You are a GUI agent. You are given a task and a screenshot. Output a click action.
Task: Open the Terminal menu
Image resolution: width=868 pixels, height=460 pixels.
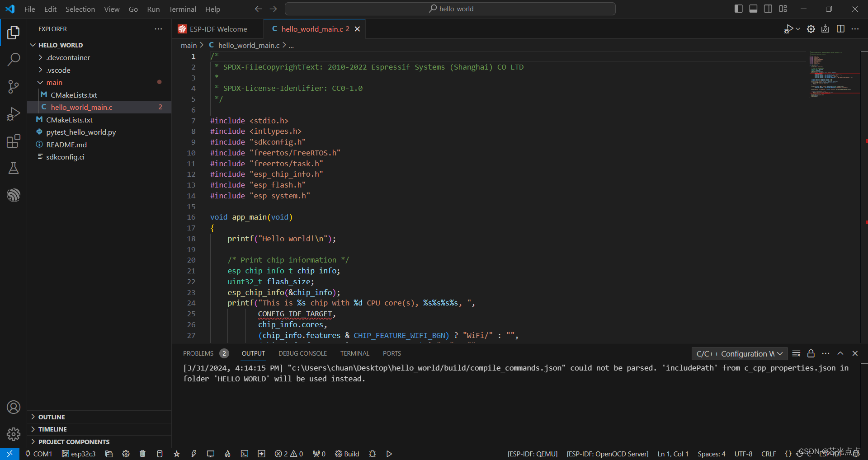(x=182, y=9)
